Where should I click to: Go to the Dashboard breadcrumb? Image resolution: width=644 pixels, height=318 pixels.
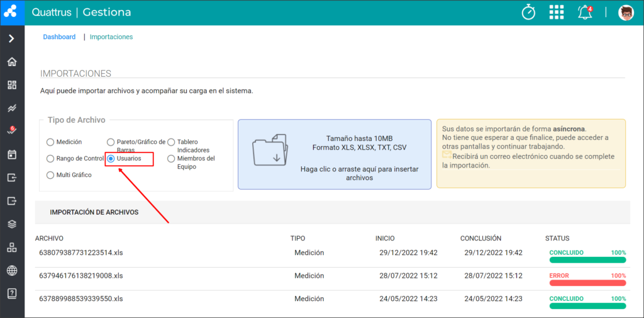tap(59, 37)
